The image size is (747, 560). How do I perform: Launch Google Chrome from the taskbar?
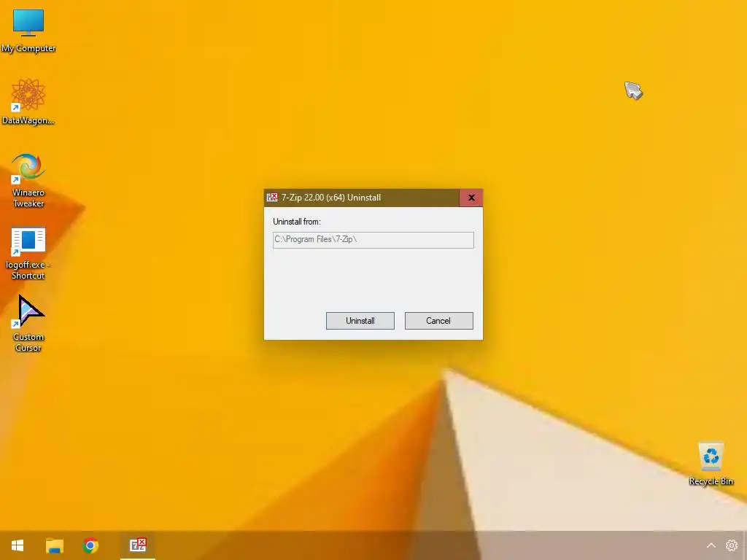pos(90,545)
